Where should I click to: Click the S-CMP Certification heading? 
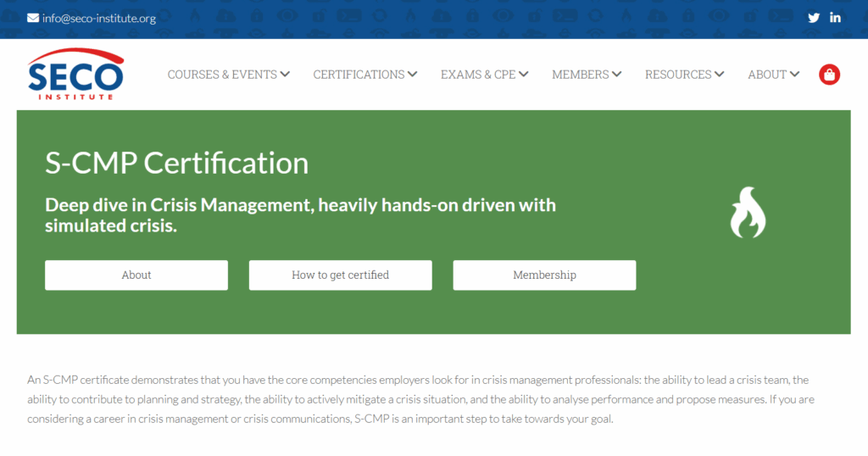pyautogui.click(x=176, y=164)
